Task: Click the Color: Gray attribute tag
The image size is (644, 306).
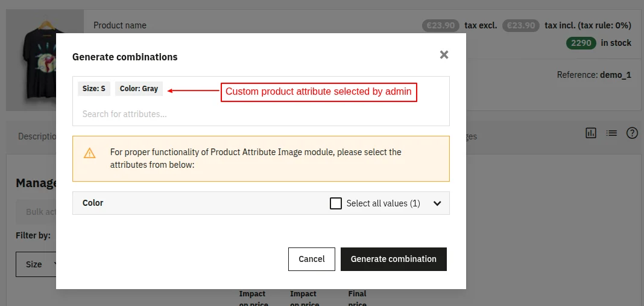Action: (139, 89)
